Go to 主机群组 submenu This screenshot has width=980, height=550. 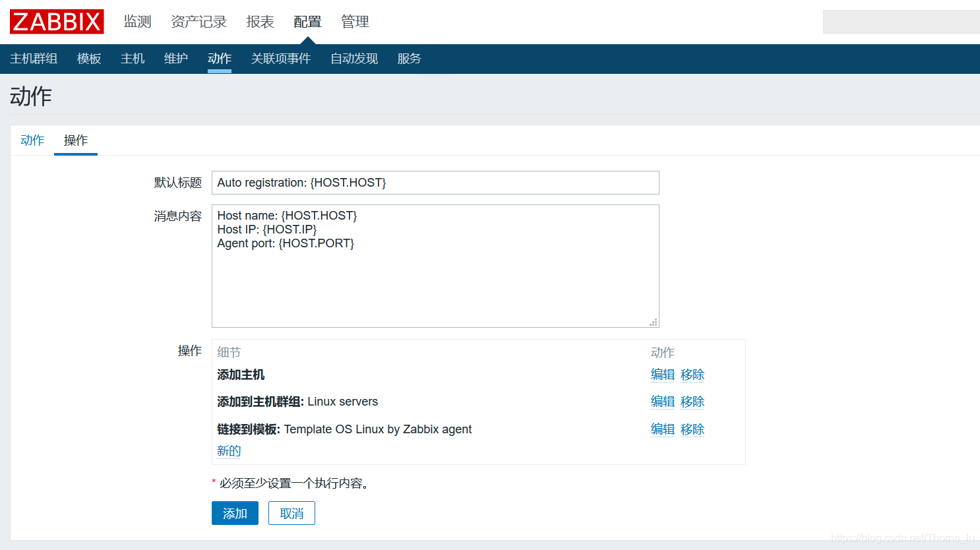coord(34,59)
